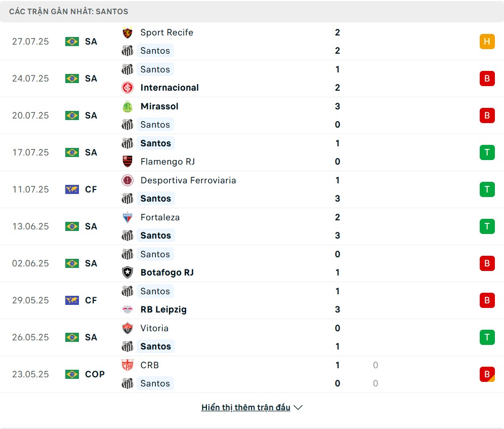Click the CRB team logo

(128, 365)
